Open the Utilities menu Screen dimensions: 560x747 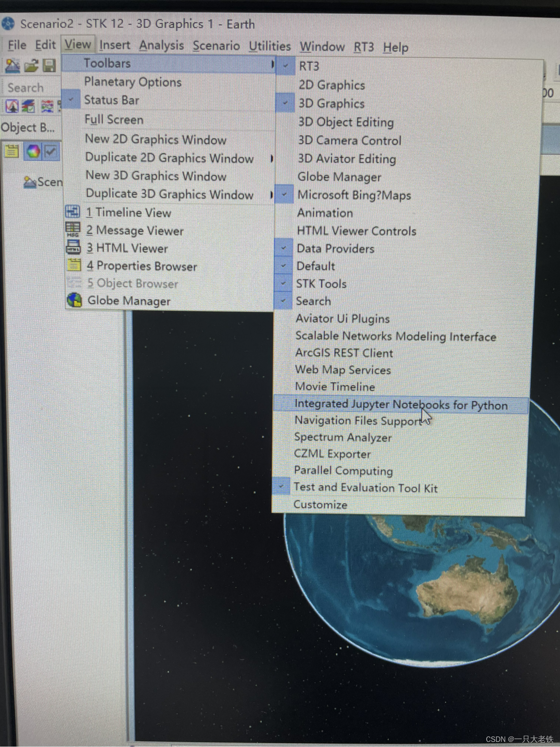coord(270,46)
